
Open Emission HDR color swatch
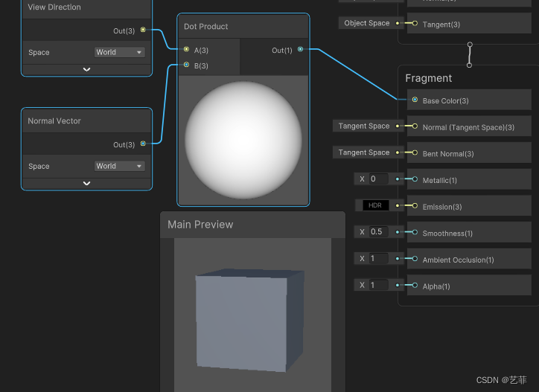[x=376, y=205]
